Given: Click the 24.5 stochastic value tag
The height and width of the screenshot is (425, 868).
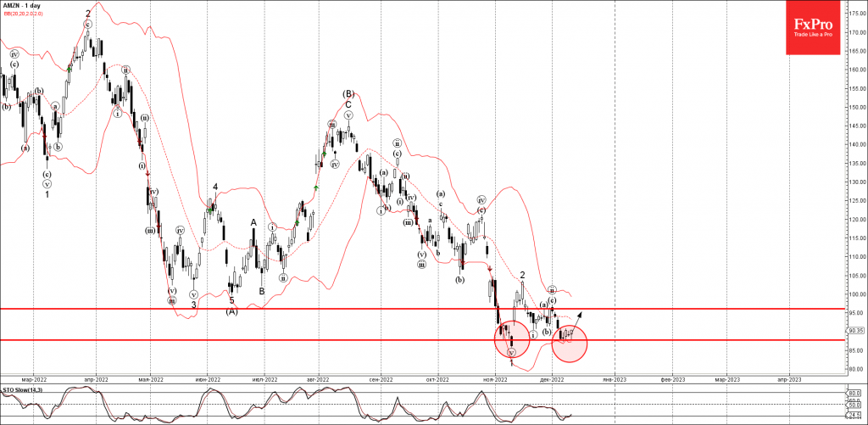Looking at the screenshot, I should (854, 414).
